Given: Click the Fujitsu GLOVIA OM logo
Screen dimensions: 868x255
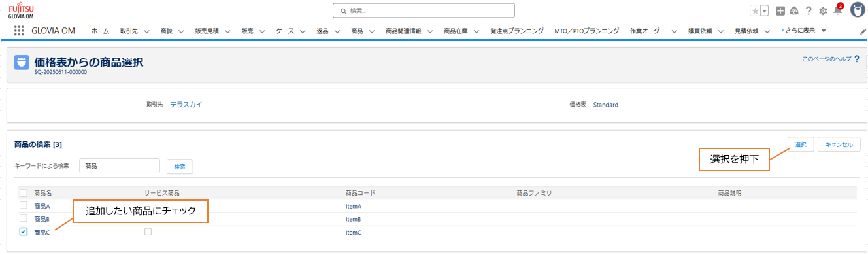Looking at the screenshot, I should click(21, 11).
